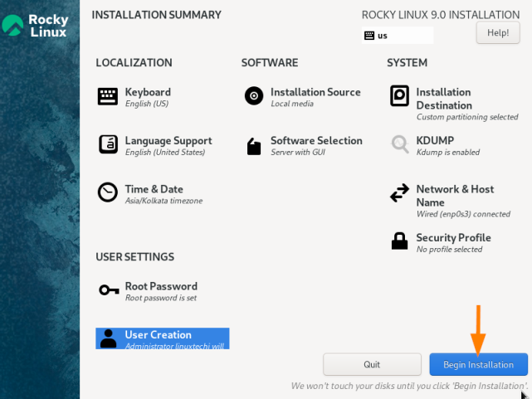This screenshot has height=399, width=532.
Task: Open the Language Support icon
Action: (x=108, y=144)
